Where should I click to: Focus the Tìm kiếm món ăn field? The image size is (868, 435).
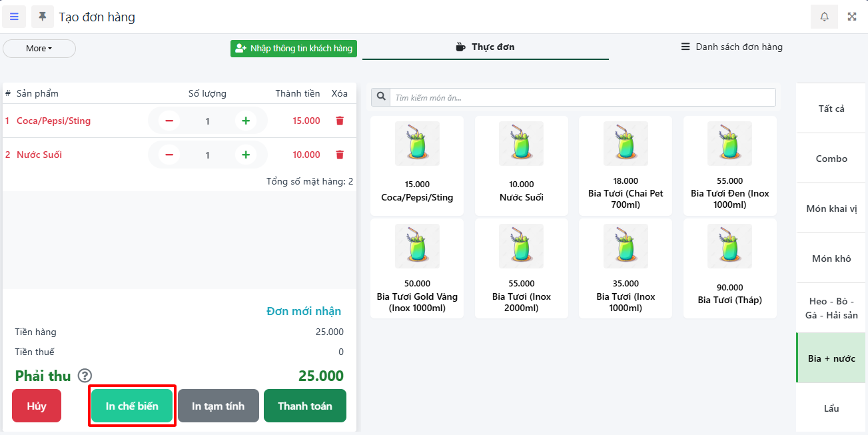click(x=583, y=97)
